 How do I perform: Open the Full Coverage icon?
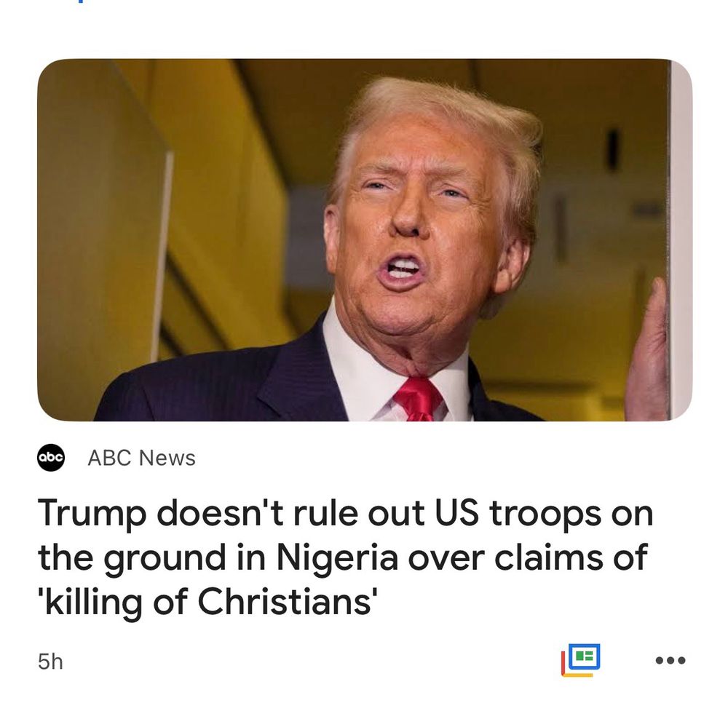click(x=580, y=660)
